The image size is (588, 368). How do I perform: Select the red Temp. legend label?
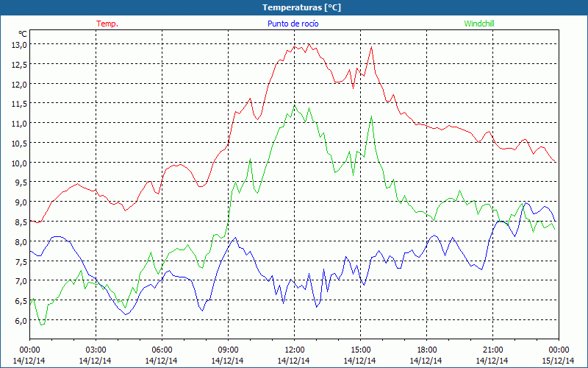tap(107, 24)
